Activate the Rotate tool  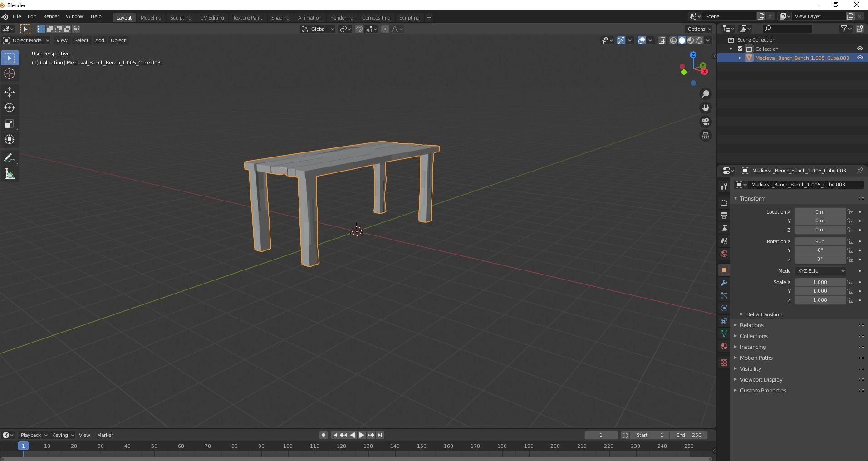[10, 108]
